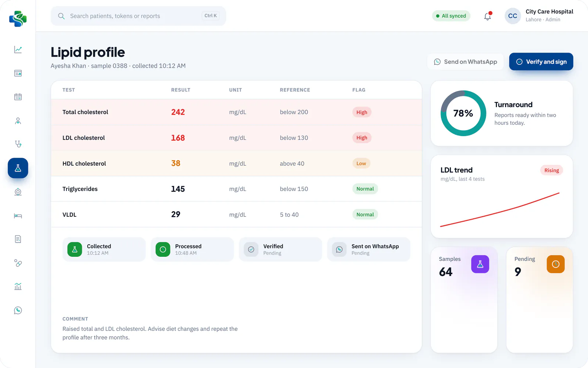The height and width of the screenshot is (368, 588).
Task: Open the analytics chart icon in sidebar
Action: (18, 49)
